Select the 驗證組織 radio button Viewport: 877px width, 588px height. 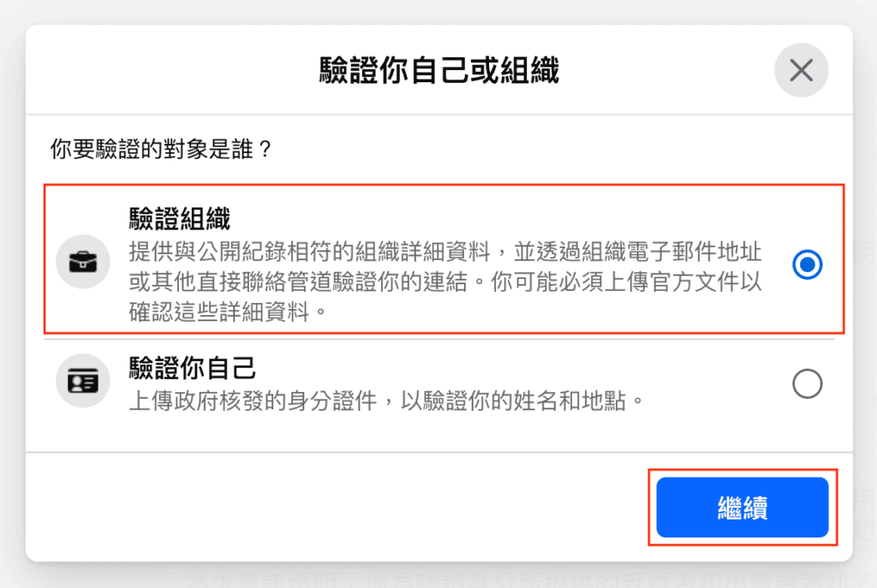tap(807, 264)
